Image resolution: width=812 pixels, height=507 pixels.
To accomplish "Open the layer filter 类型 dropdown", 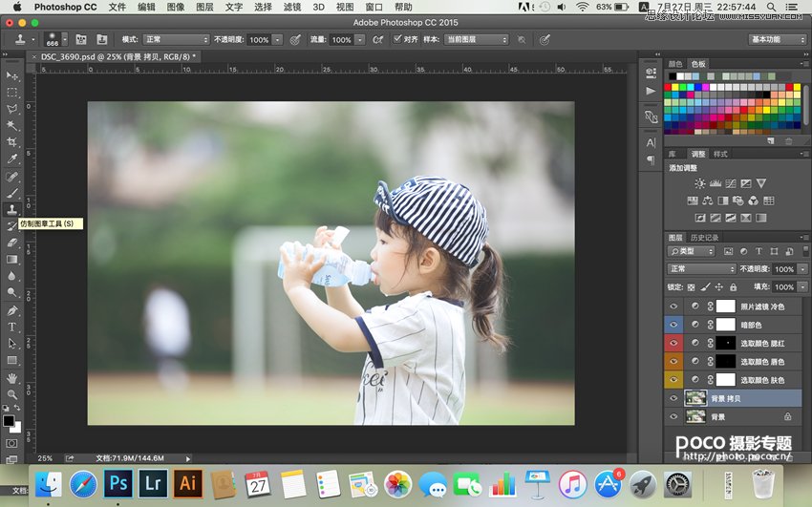I will pyautogui.click(x=692, y=251).
